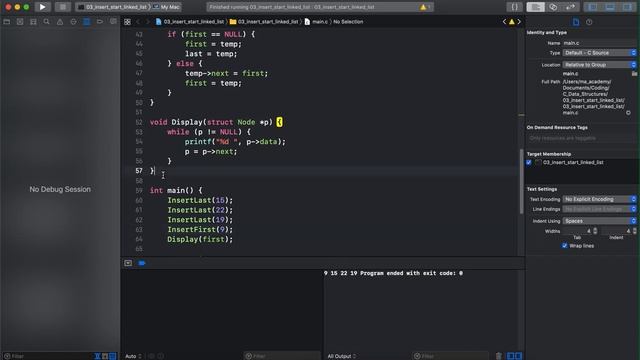The width and height of the screenshot is (640, 360).
Task: Toggle the console pane button
Action: (x=518, y=356)
